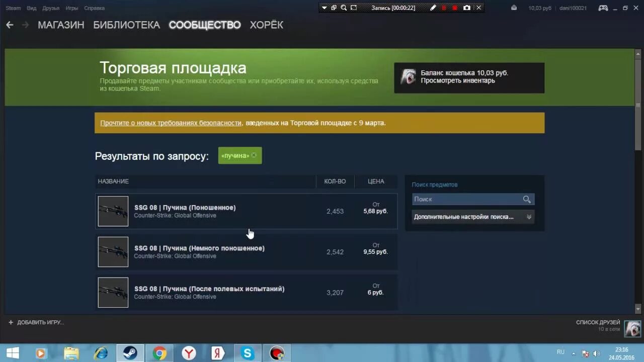Remove the «пучина» search filter tag
644x362 pixels.
pos(254,155)
